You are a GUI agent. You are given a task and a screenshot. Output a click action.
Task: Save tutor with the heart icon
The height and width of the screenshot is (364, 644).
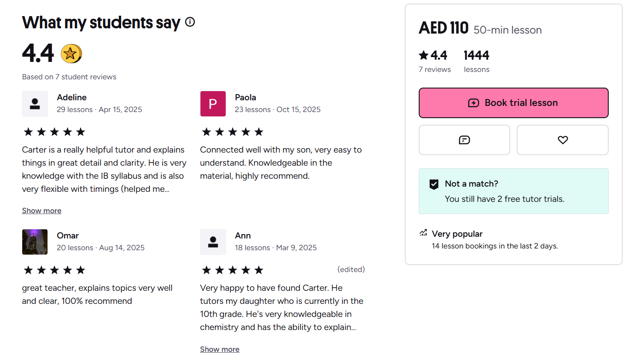click(563, 140)
